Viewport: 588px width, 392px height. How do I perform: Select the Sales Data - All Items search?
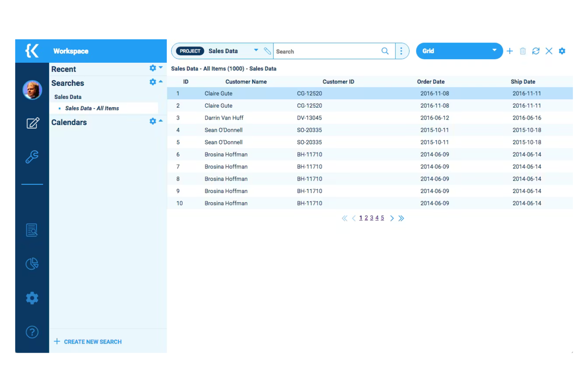[x=92, y=108]
